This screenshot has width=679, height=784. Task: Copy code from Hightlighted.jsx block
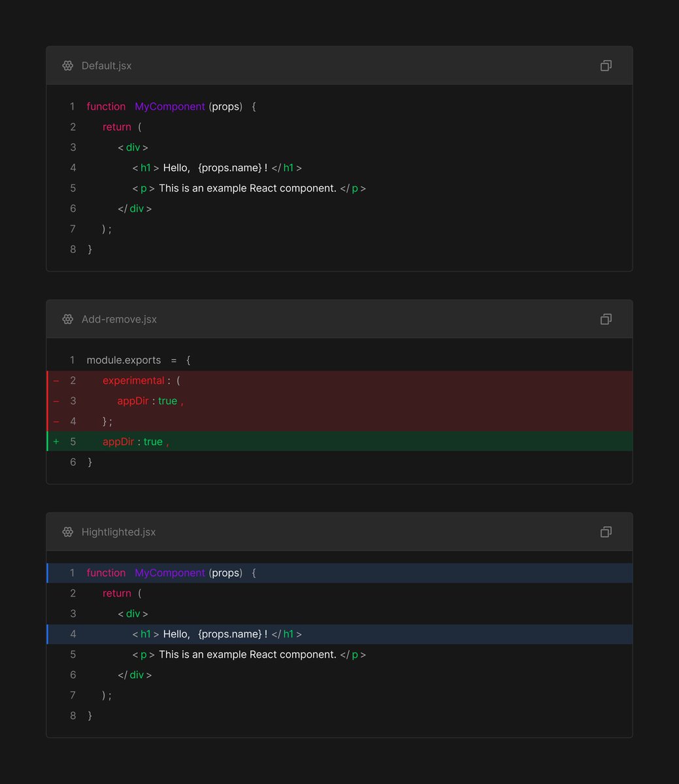tap(606, 532)
